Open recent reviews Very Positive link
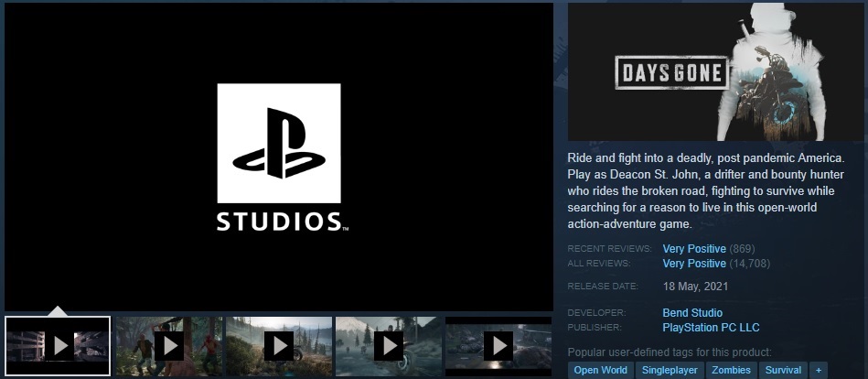Viewport: 868px width, 379px height. [x=694, y=249]
